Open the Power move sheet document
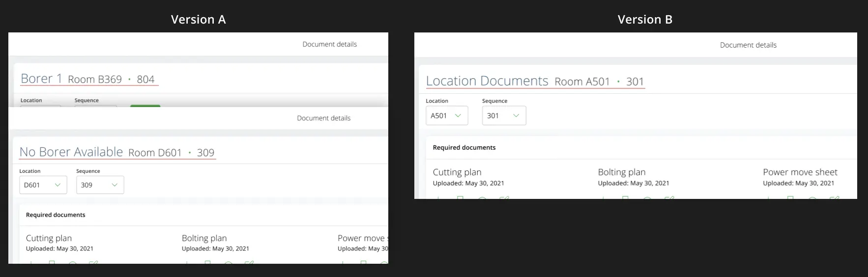The width and height of the screenshot is (868, 277). [800, 172]
